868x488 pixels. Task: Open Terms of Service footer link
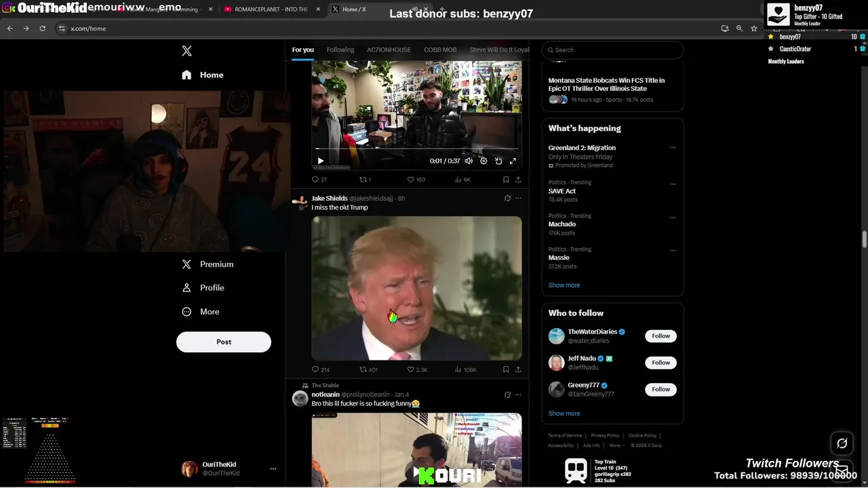click(565, 435)
